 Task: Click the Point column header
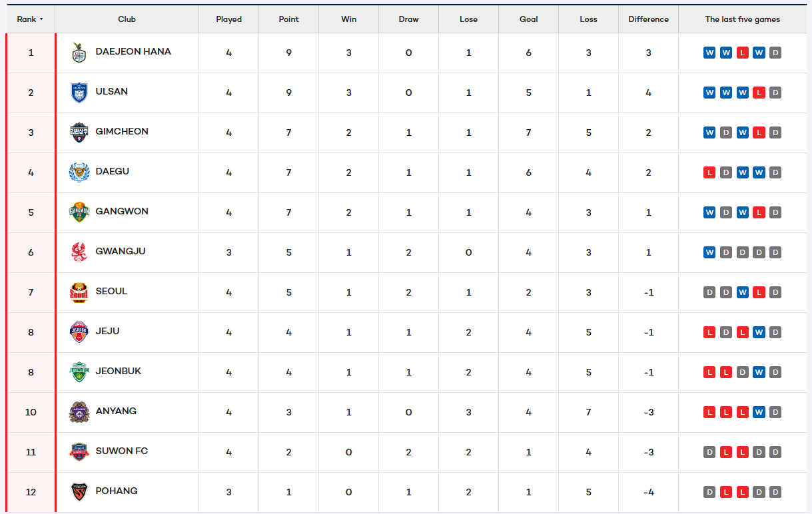click(x=288, y=19)
